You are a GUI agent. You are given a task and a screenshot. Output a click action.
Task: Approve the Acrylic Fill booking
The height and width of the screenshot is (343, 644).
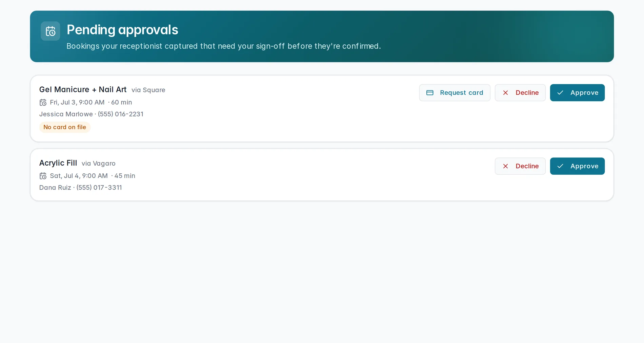(577, 166)
